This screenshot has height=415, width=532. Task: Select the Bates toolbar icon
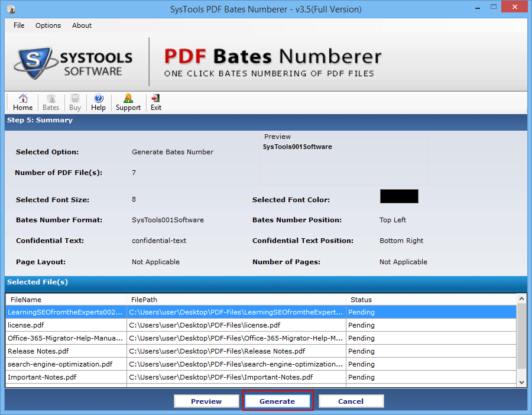tap(51, 102)
